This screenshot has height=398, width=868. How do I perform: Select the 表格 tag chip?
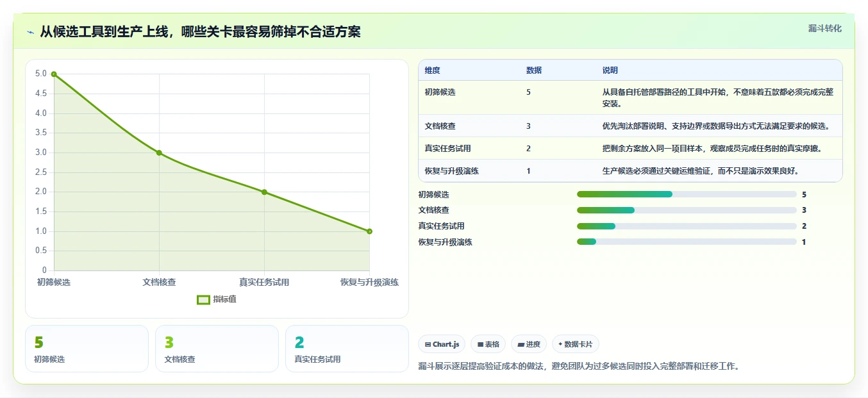[x=488, y=344]
